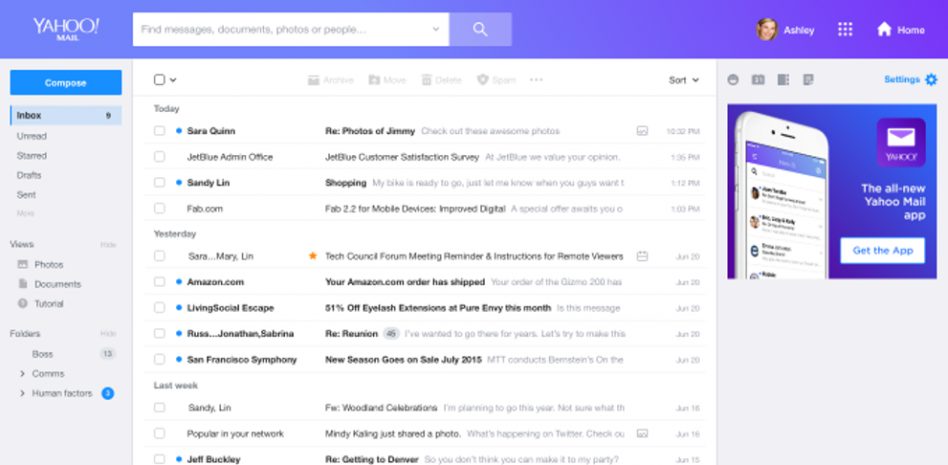This screenshot has height=465, width=948.
Task: Click the Delete trash icon
Action: click(427, 80)
